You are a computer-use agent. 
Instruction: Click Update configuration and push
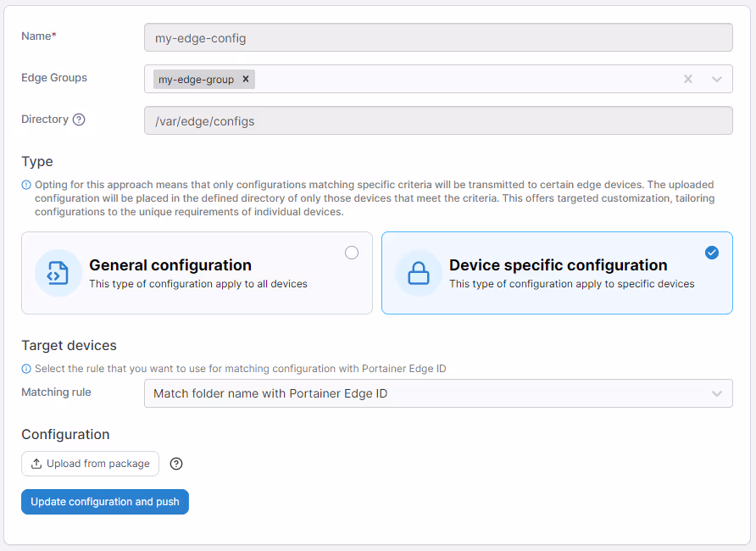(x=105, y=502)
